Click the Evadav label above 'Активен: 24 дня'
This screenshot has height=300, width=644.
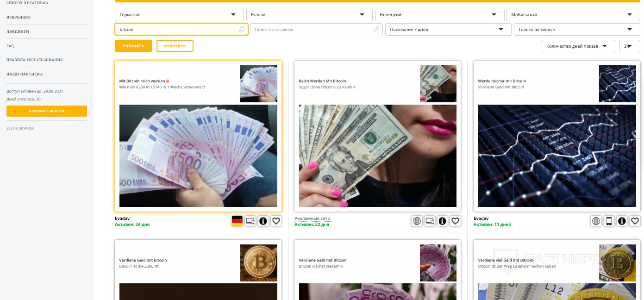pyautogui.click(x=122, y=219)
